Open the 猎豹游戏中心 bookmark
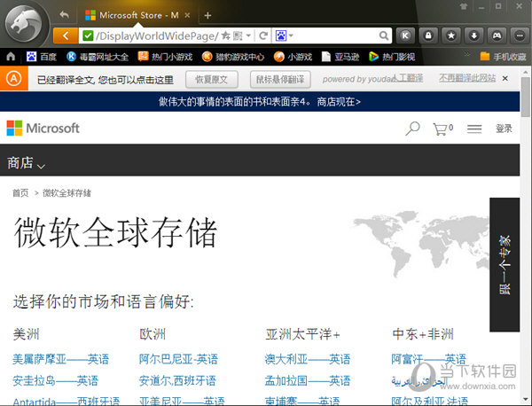 pyautogui.click(x=233, y=57)
